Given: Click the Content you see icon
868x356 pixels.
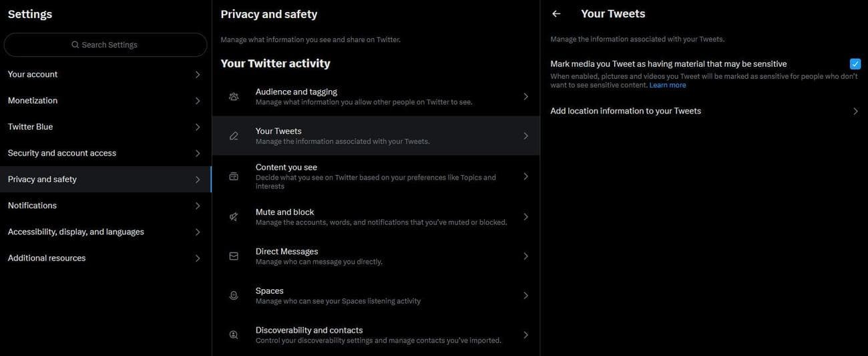Looking at the screenshot, I should click(234, 176).
